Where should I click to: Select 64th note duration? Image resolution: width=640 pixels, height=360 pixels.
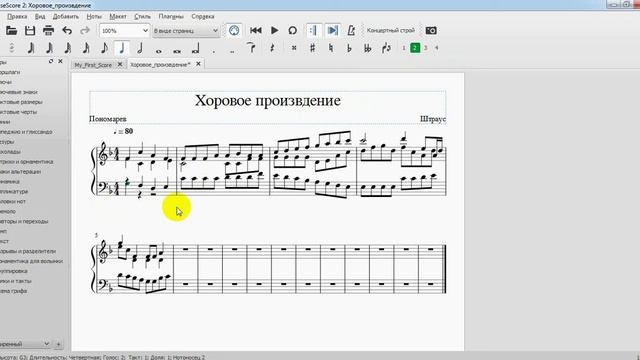point(49,48)
